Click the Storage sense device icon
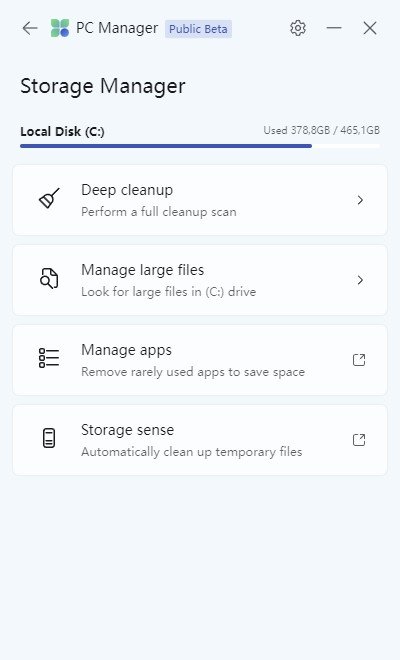The height and width of the screenshot is (660, 400). pyautogui.click(x=49, y=438)
